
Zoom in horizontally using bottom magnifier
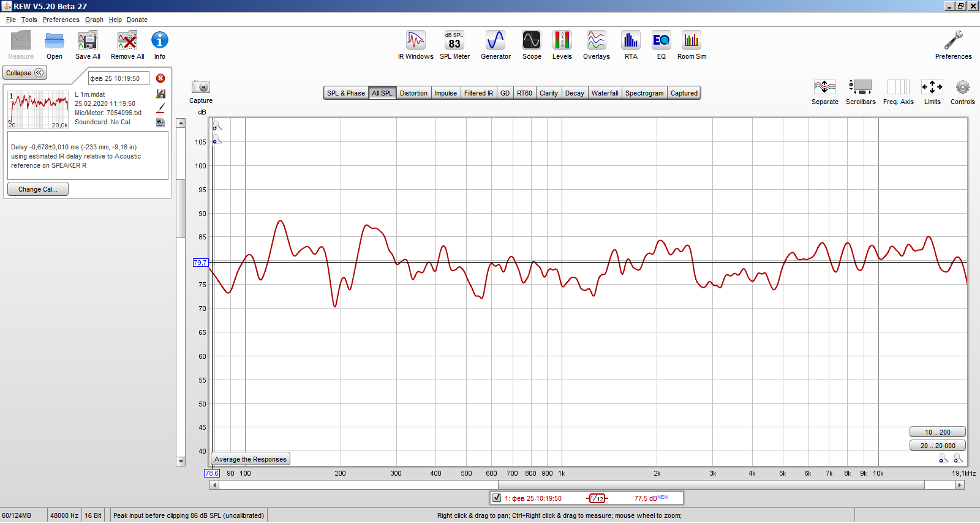958,458
